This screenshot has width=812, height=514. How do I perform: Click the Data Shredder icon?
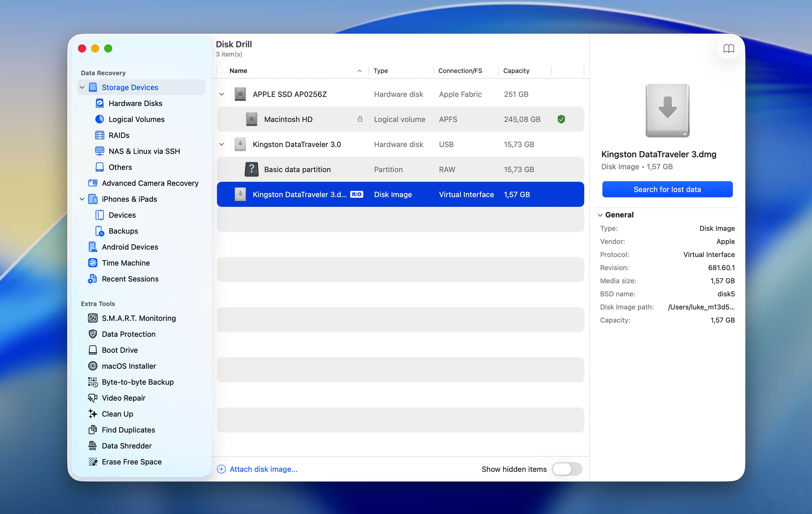(93, 446)
